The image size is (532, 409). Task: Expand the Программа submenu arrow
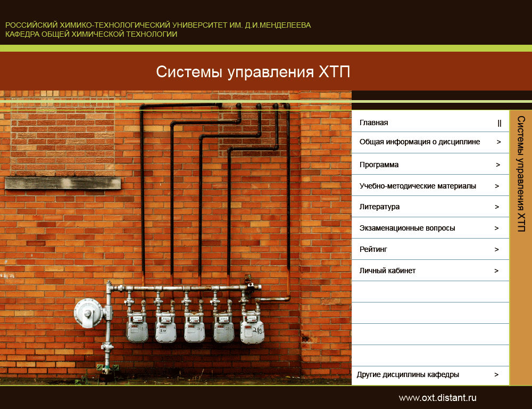click(497, 164)
